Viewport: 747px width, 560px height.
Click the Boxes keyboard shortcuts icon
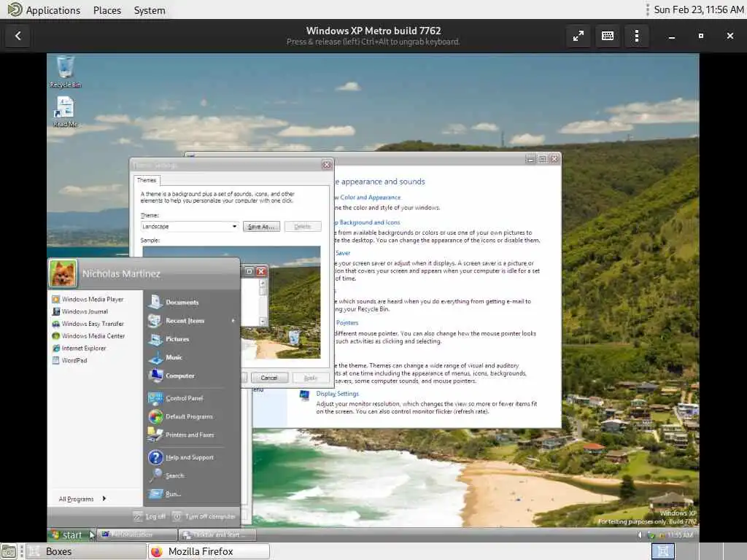click(x=608, y=36)
